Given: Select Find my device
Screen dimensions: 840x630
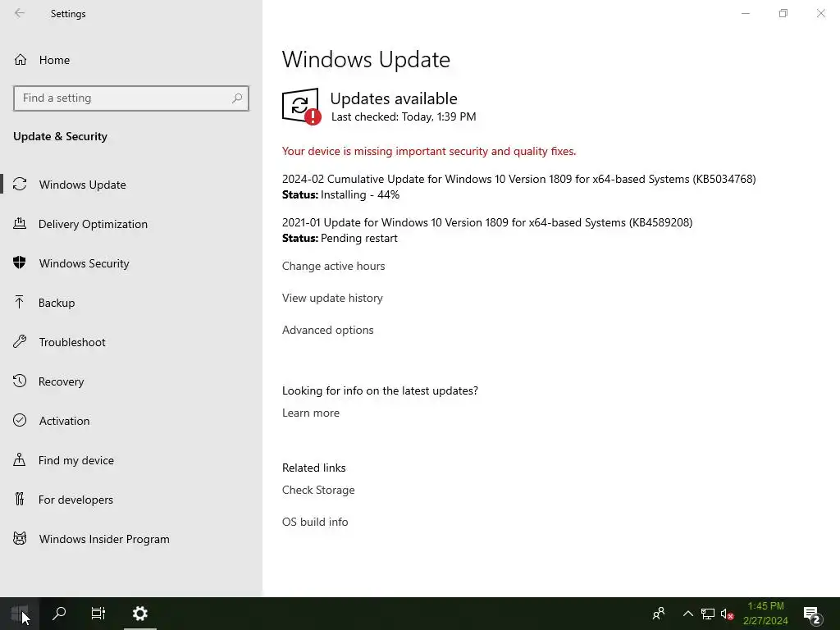Looking at the screenshot, I should [x=76, y=460].
